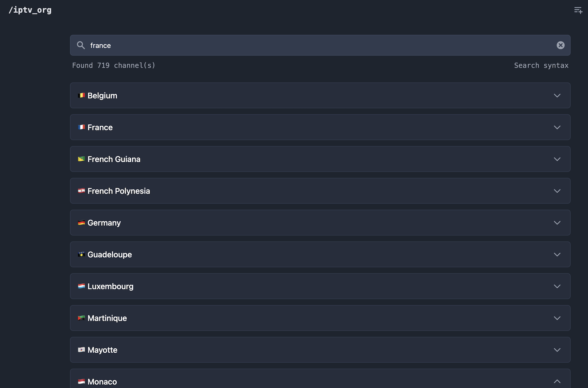Expand the Guadeloupe channel group
The image size is (588, 388).
click(x=557, y=254)
